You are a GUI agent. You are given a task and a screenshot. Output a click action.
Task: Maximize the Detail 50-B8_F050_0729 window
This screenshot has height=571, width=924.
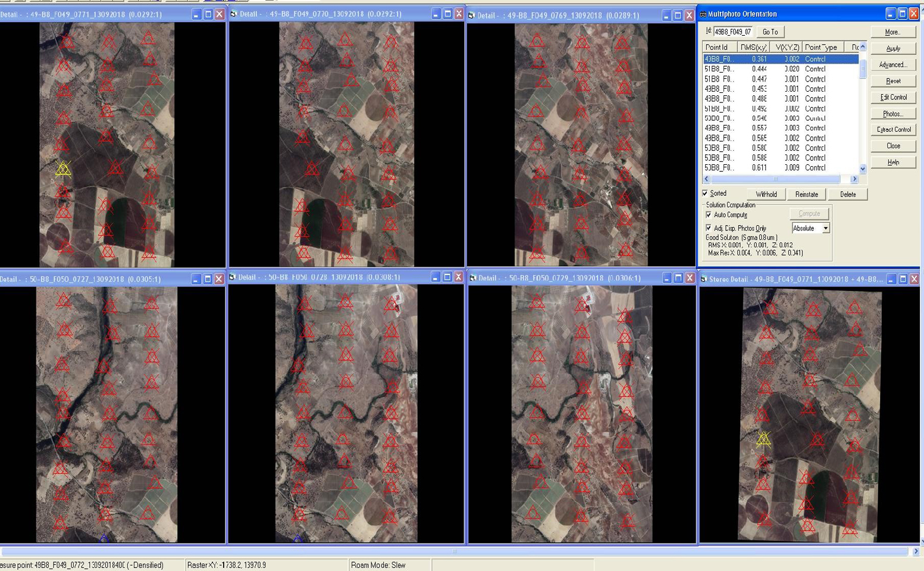click(678, 278)
